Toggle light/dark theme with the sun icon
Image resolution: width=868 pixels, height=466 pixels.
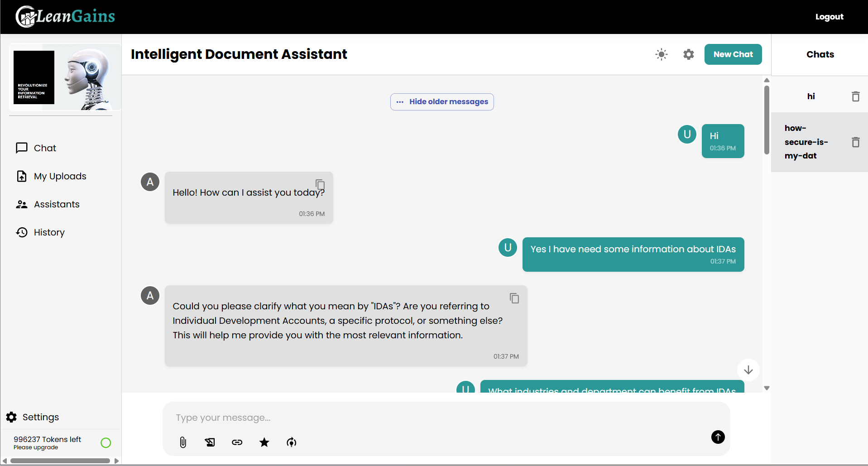(x=661, y=54)
